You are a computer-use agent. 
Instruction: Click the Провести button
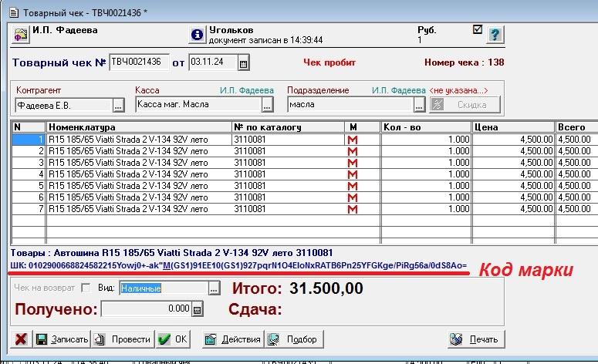pyautogui.click(x=122, y=339)
